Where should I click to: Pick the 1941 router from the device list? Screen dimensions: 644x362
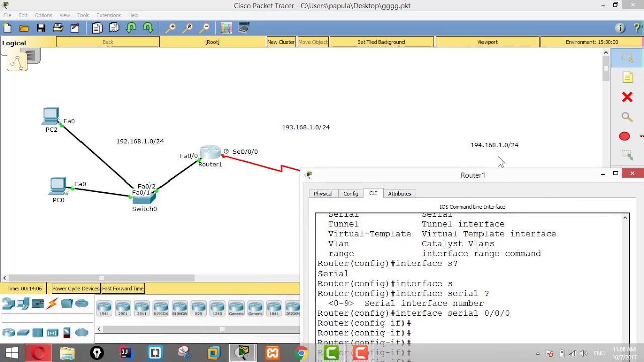(104, 308)
